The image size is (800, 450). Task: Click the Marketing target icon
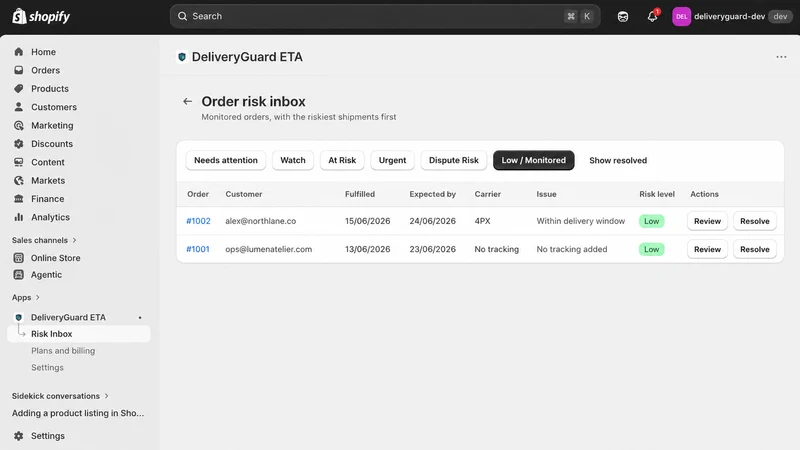click(19, 126)
